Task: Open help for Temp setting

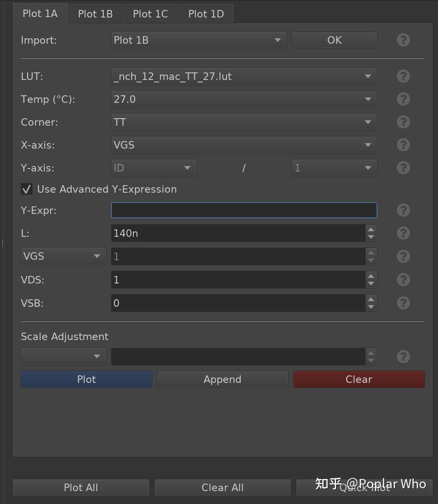Action: 403,99
